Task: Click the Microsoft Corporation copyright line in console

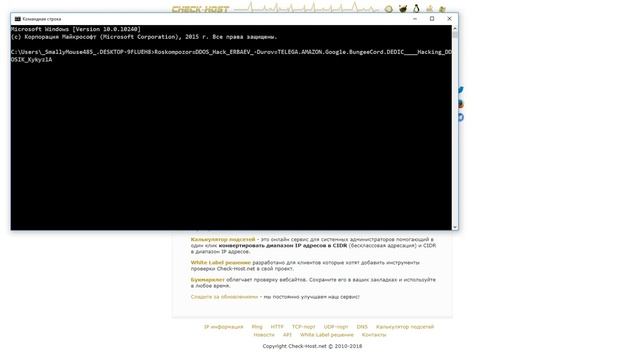Action: point(144,37)
